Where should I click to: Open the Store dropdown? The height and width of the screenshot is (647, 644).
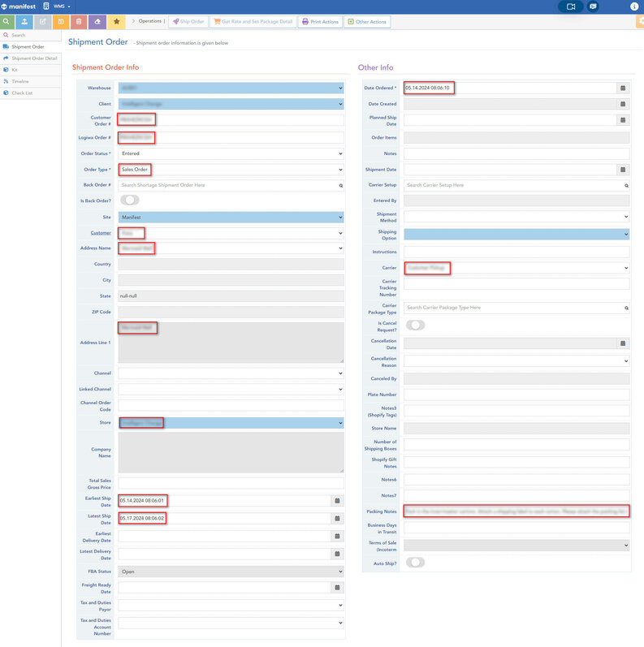point(231,423)
